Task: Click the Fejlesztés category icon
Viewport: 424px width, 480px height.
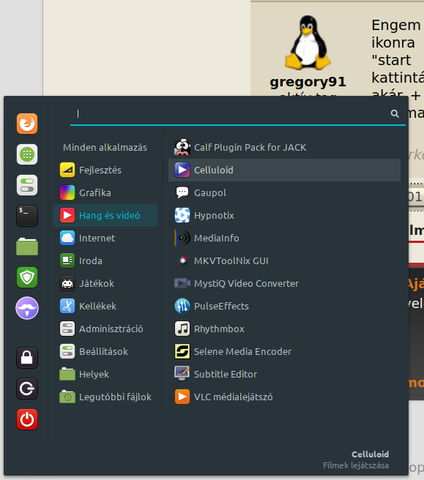Action: 67,170
